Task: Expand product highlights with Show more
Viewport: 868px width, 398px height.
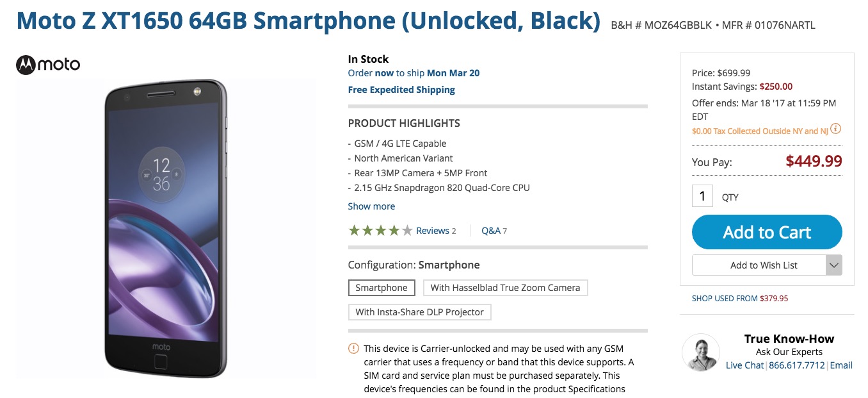Action: [x=371, y=206]
